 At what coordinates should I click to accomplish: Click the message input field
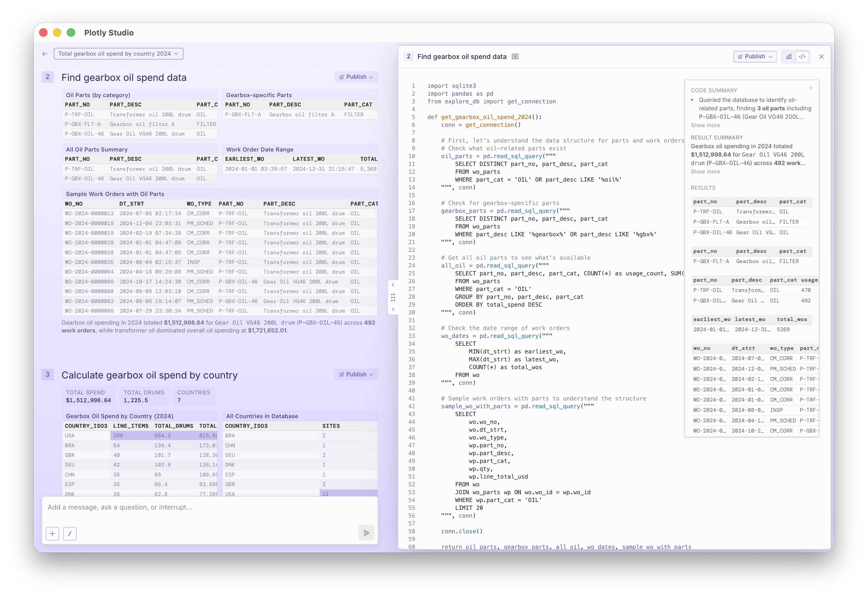click(x=210, y=507)
